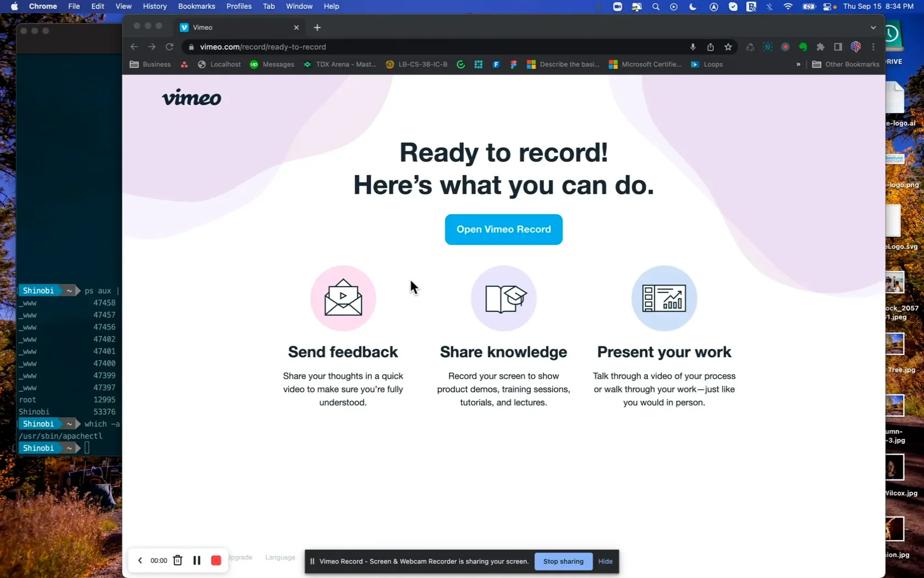
Task: Open the History menu
Action: (155, 6)
